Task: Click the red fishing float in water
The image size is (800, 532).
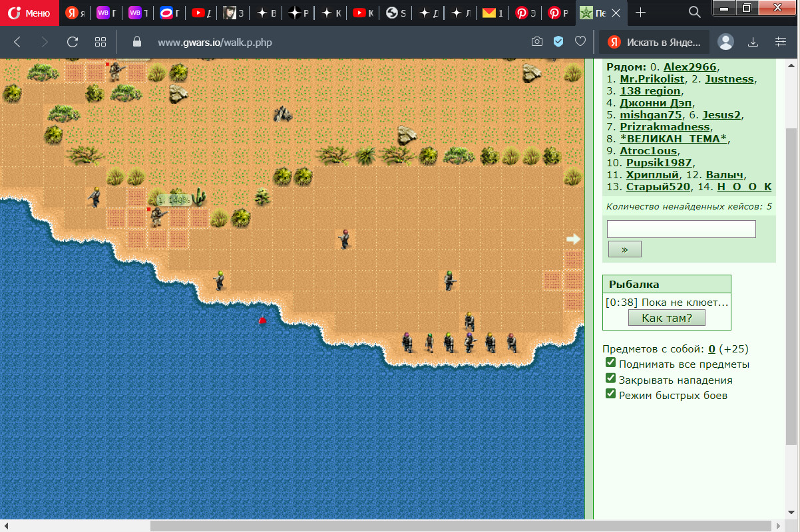Action: coord(262,321)
